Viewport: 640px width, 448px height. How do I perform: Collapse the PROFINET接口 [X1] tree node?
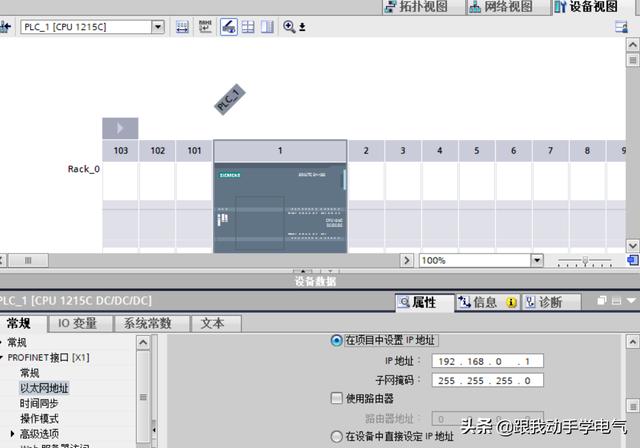coord(2,357)
